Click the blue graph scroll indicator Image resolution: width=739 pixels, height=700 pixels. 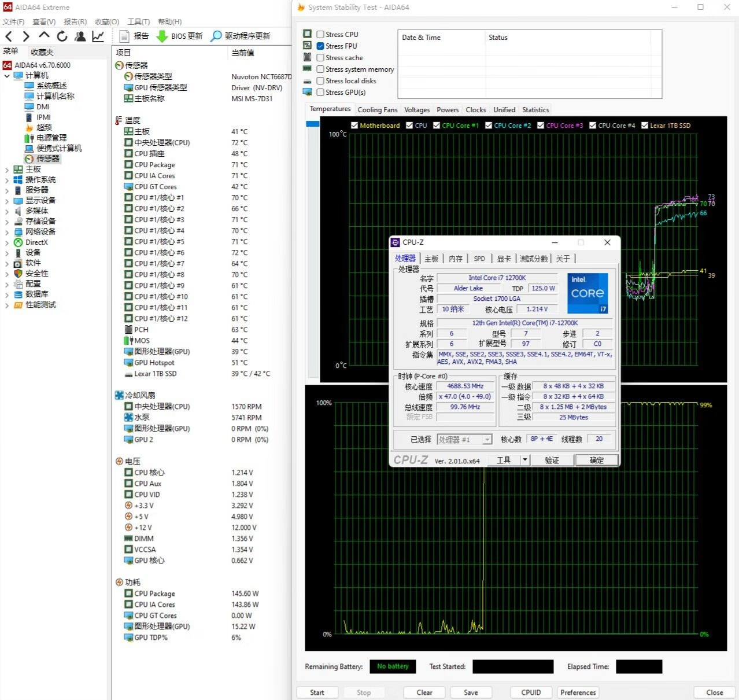313,124
